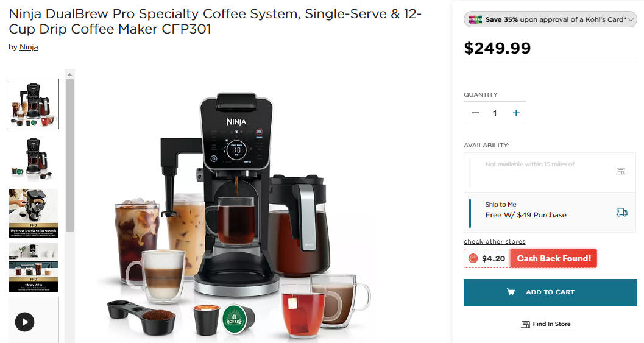Click the plus icon to increase quantity
Viewport: 644px width, 343px height.
(x=516, y=113)
